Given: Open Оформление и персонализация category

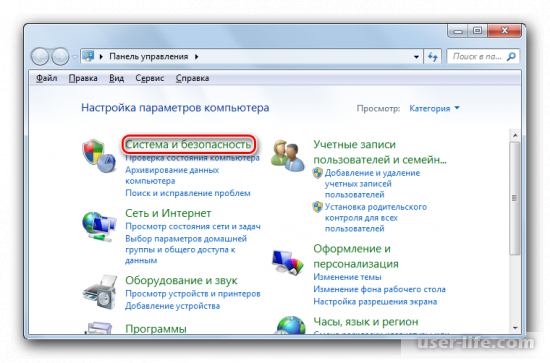Looking at the screenshot, I should click(x=356, y=256).
